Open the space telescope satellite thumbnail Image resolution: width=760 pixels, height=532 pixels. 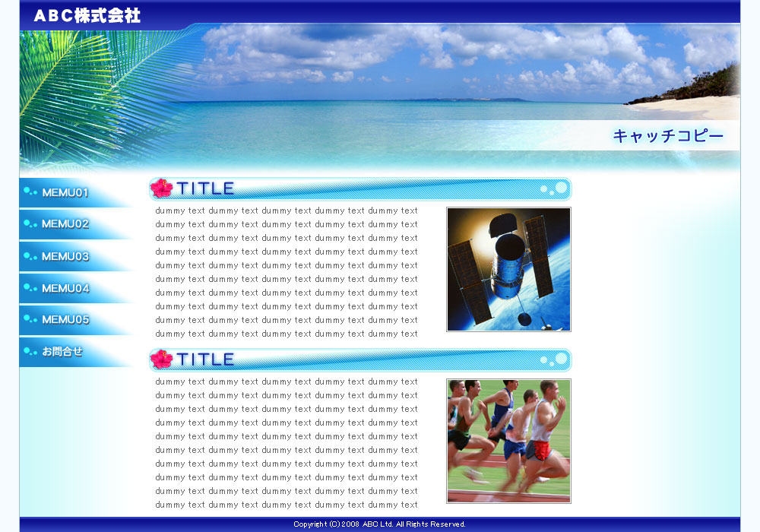[x=508, y=269]
